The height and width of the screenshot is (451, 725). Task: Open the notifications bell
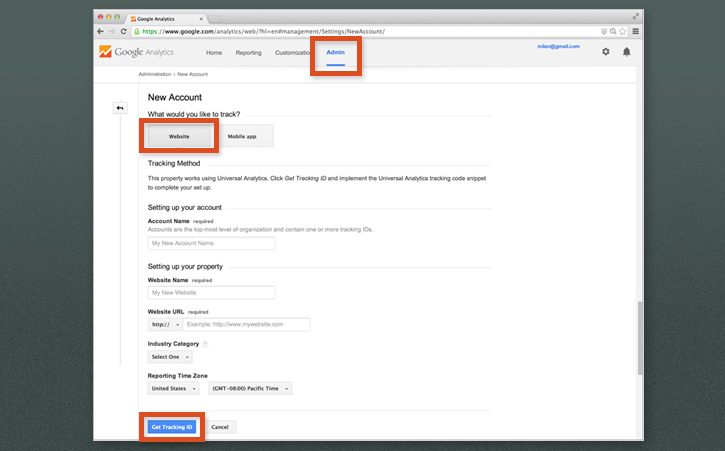626,52
